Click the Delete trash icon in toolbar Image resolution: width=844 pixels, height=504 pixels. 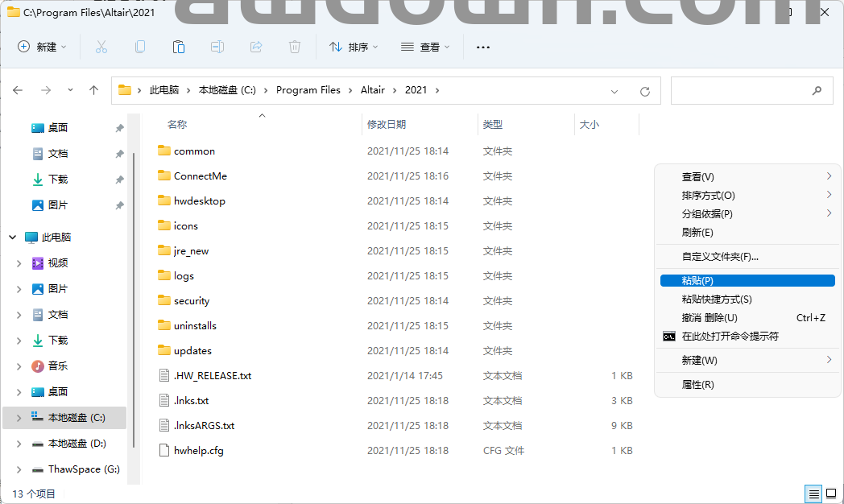coord(295,48)
